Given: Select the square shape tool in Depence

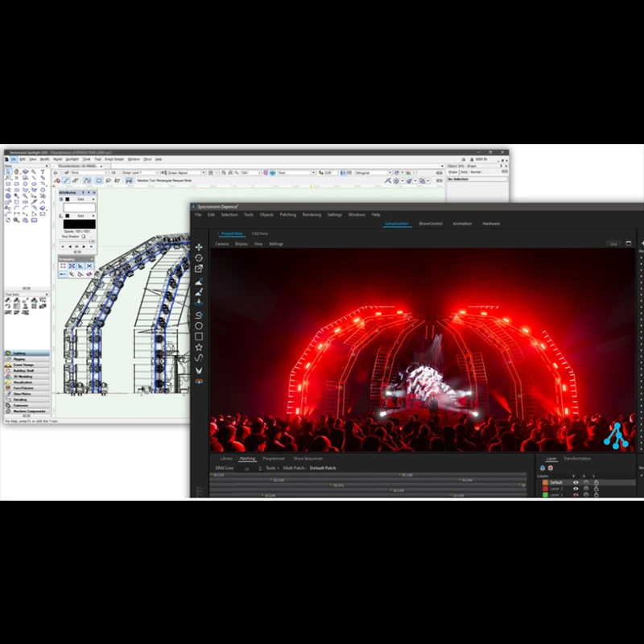Looking at the screenshot, I should click(x=199, y=336).
